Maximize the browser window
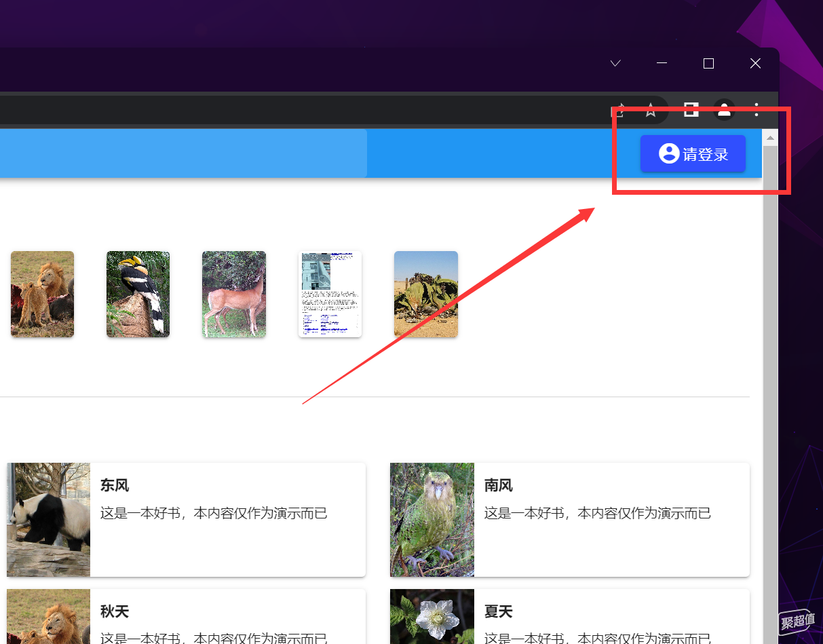Screen dimensions: 823x644 coord(708,63)
